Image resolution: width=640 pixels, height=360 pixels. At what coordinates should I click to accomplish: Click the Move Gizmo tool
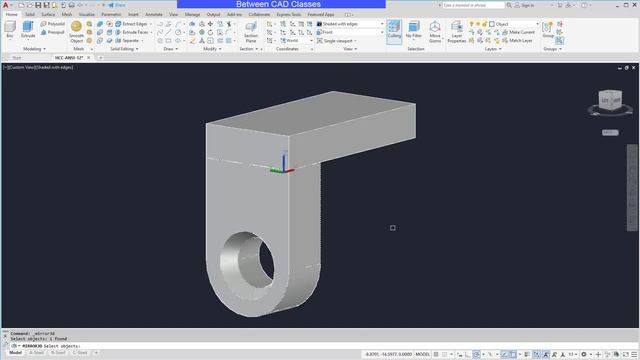click(435, 32)
